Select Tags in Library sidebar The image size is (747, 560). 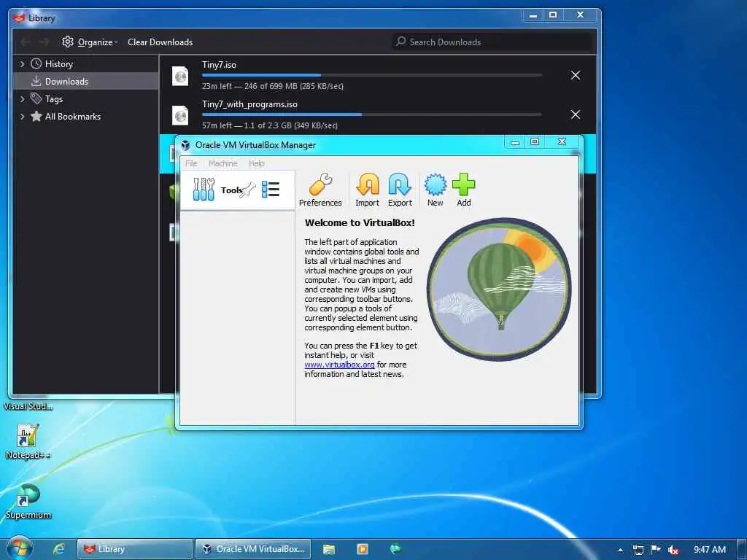point(54,99)
